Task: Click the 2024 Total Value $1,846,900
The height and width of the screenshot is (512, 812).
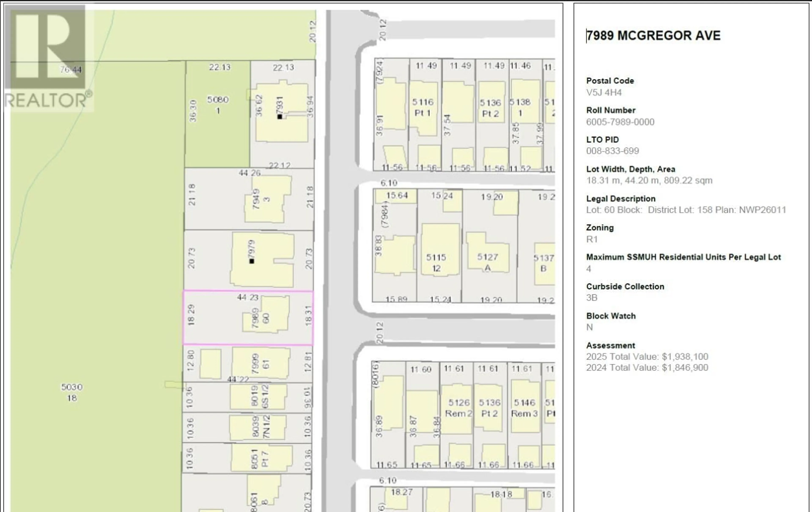Action: point(647,367)
